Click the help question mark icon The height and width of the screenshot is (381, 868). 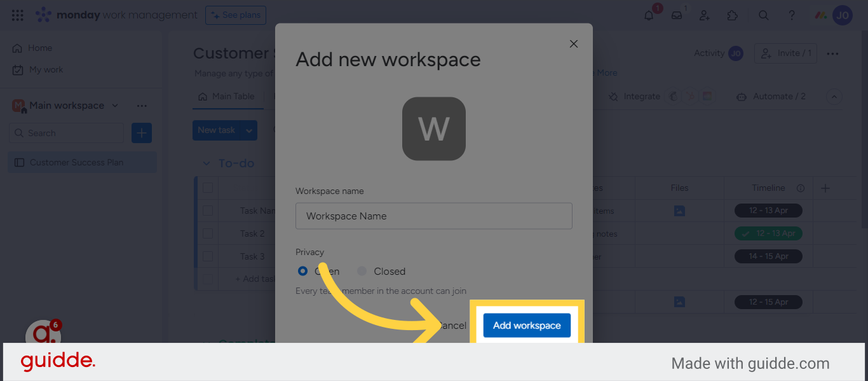point(791,15)
